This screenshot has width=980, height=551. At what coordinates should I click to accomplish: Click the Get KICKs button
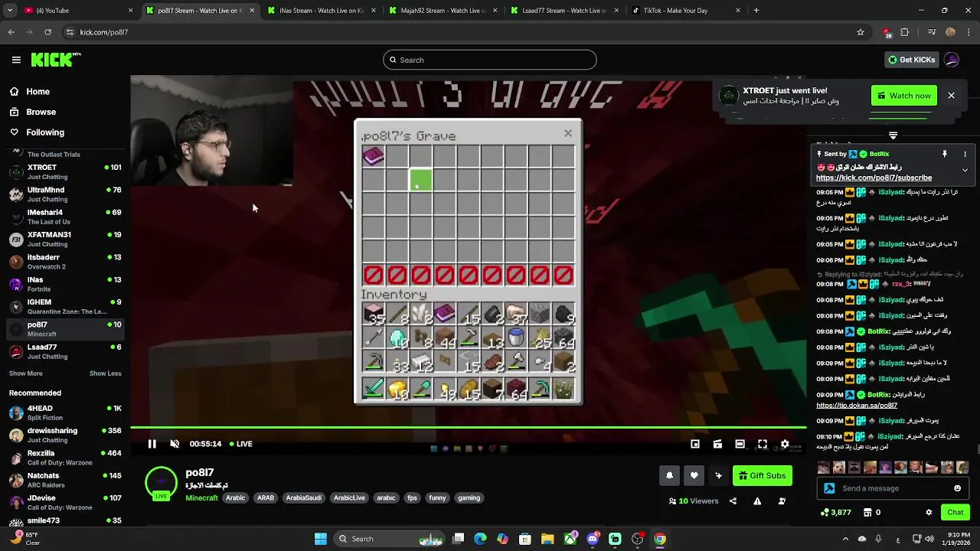911,60
